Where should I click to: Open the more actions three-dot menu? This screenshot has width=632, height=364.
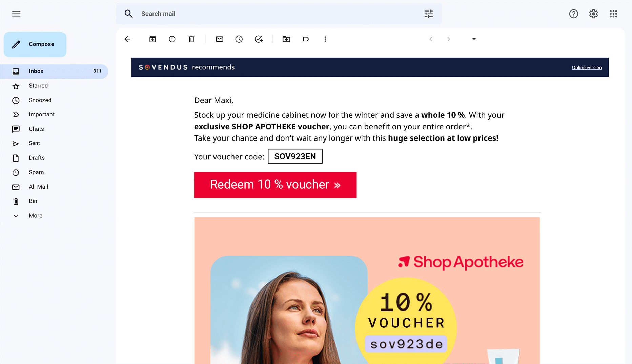pos(325,39)
